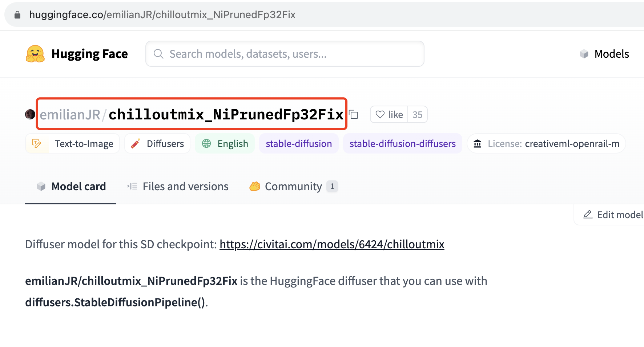Click the license bank building icon
This screenshot has height=347, width=644.
pyautogui.click(x=478, y=144)
